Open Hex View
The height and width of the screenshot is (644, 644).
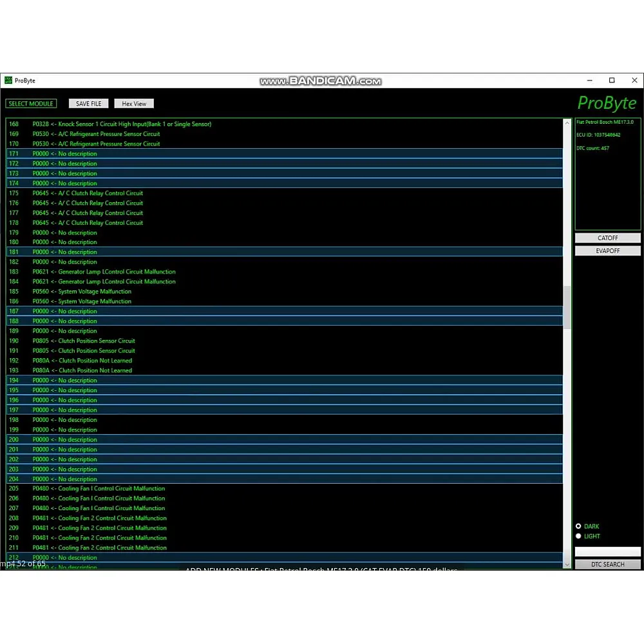pyautogui.click(x=134, y=104)
